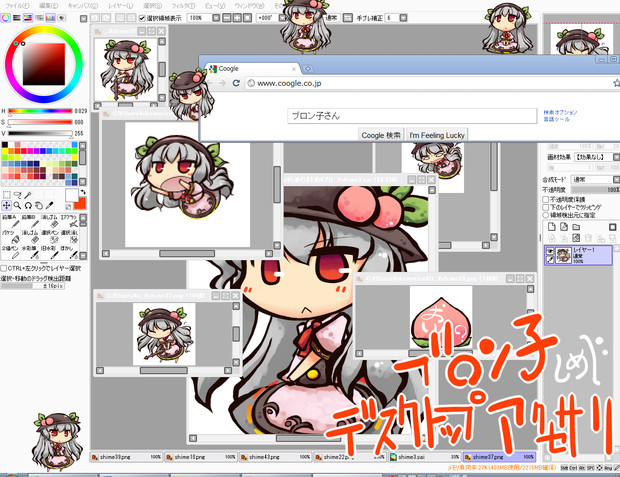
Task: Open rotation angle +000° dropdown
Action: click(282, 18)
